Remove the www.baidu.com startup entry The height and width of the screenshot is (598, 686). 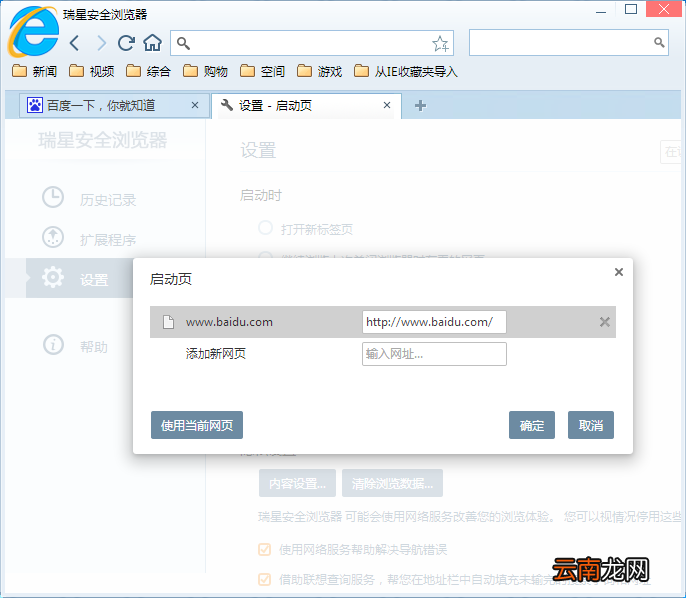click(605, 322)
